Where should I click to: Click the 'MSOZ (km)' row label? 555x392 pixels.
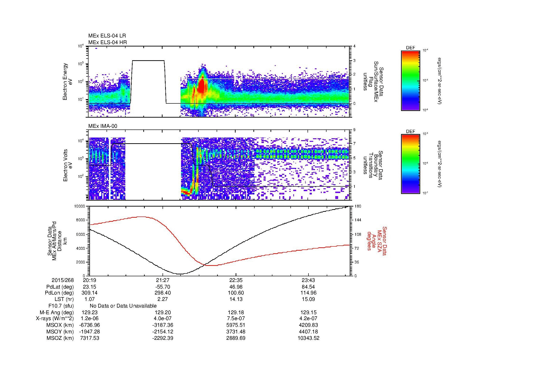(x=60, y=338)
